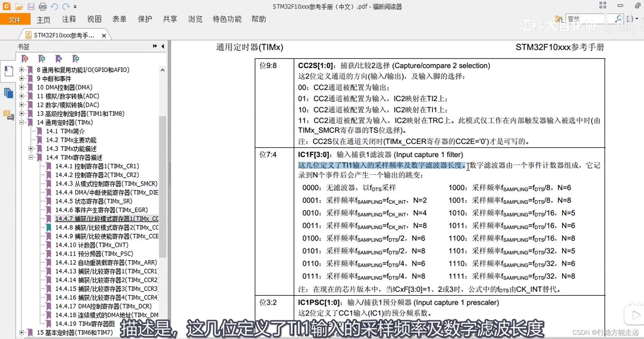Switch to the 主页 tab
The width and height of the screenshot is (644, 339).
click(44, 19)
